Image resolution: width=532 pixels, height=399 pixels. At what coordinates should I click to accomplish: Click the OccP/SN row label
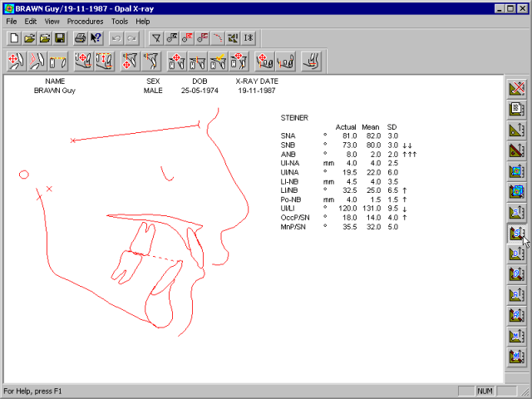(295, 218)
